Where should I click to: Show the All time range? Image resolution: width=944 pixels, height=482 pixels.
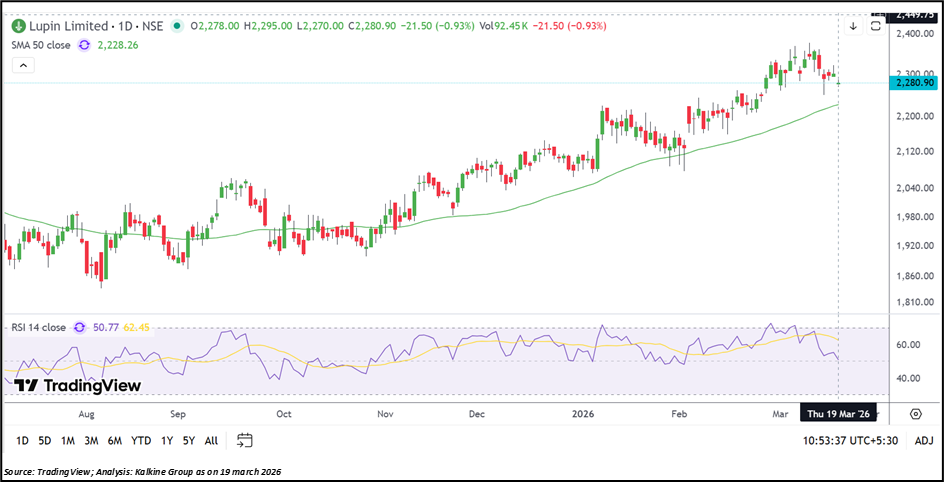[x=211, y=440]
